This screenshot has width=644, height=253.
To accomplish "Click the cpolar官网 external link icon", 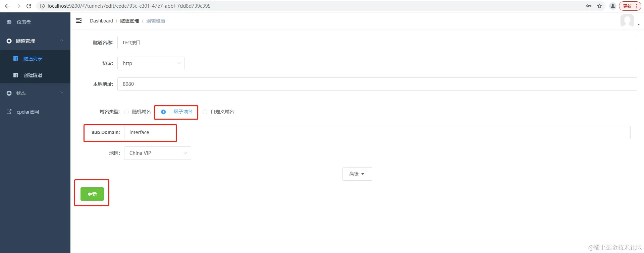I will click(9, 112).
